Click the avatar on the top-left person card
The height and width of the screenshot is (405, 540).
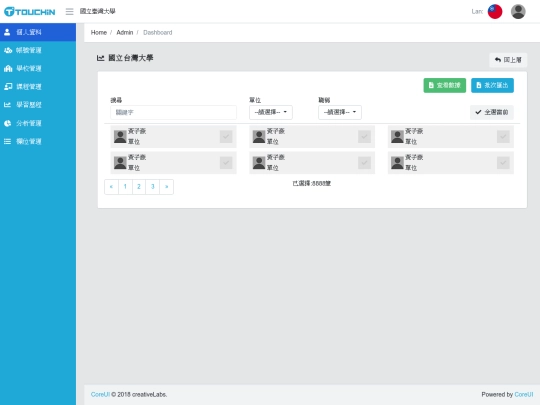click(x=120, y=137)
